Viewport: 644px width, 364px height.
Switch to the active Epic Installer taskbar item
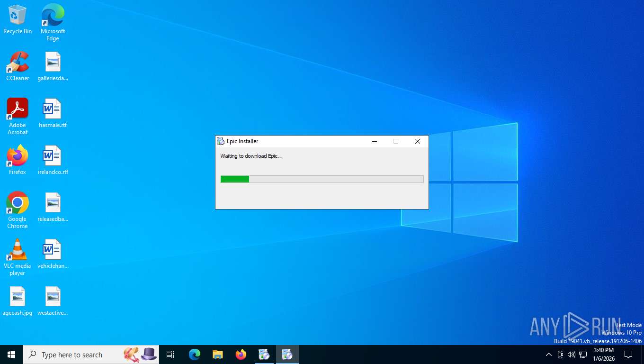tap(287, 355)
